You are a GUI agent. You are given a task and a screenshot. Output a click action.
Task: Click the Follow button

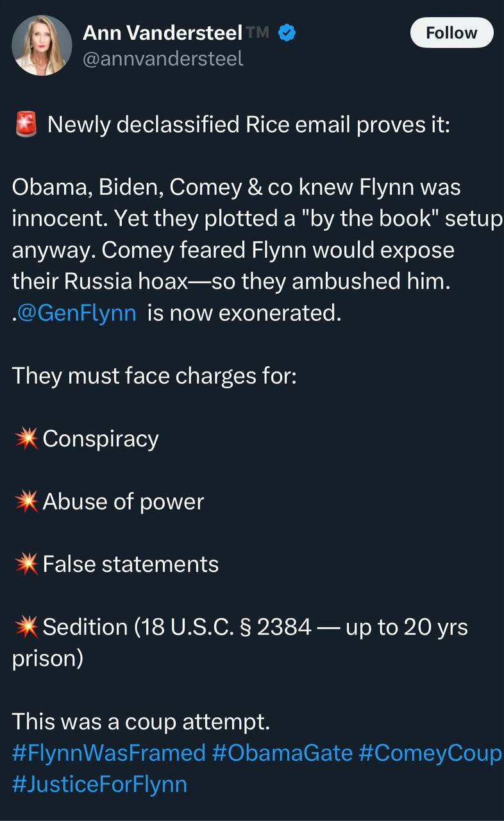(451, 33)
